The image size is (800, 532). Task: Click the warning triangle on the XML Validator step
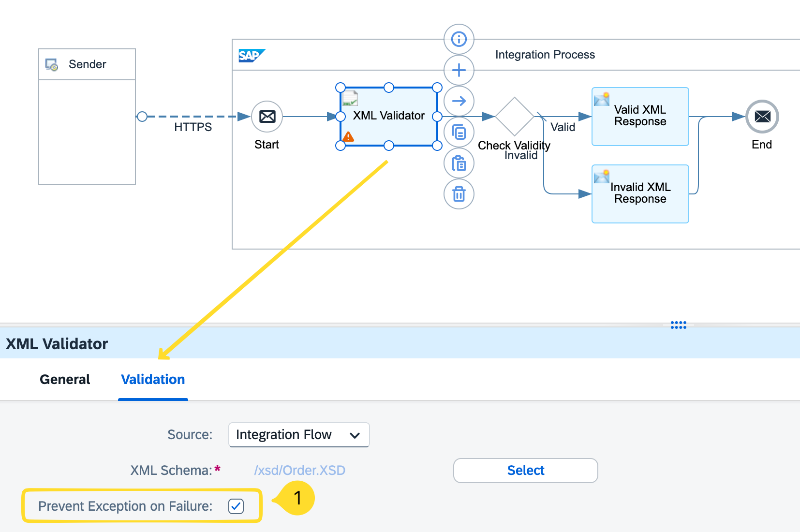pos(349,137)
